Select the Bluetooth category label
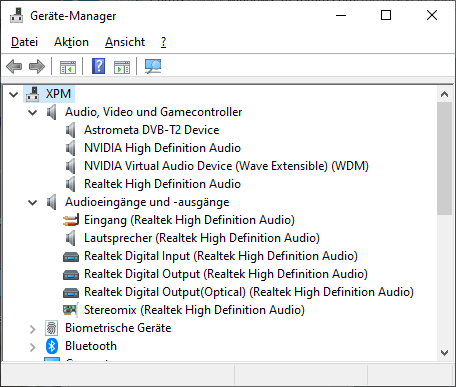This screenshot has height=387, width=456. point(91,346)
